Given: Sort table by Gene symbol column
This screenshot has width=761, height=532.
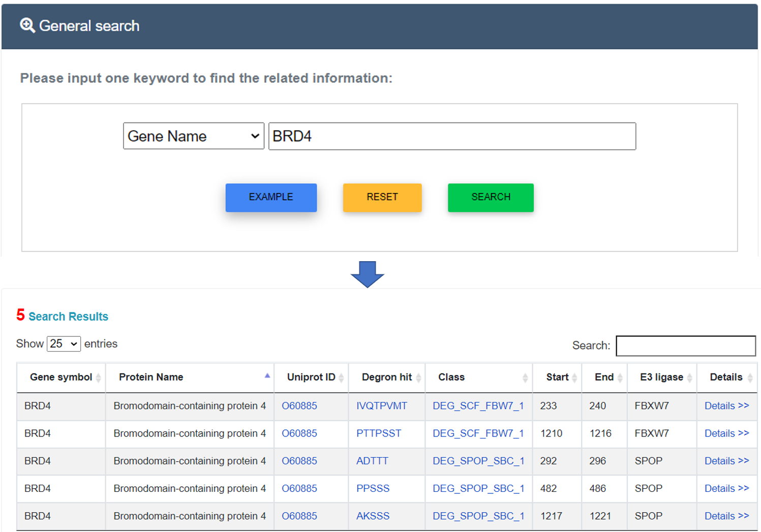Looking at the screenshot, I should (x=61, y=377).
